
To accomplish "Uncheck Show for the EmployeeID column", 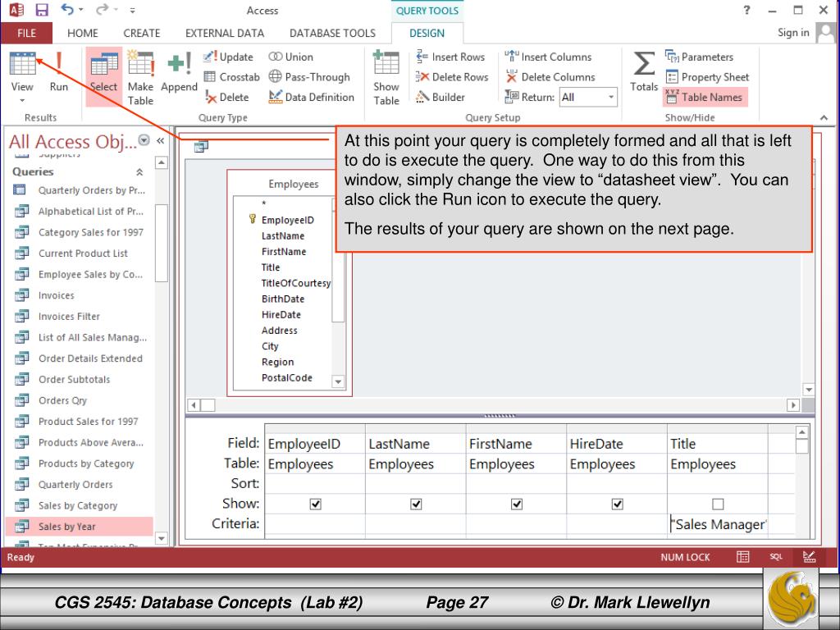I will click(x=316, y=504).
